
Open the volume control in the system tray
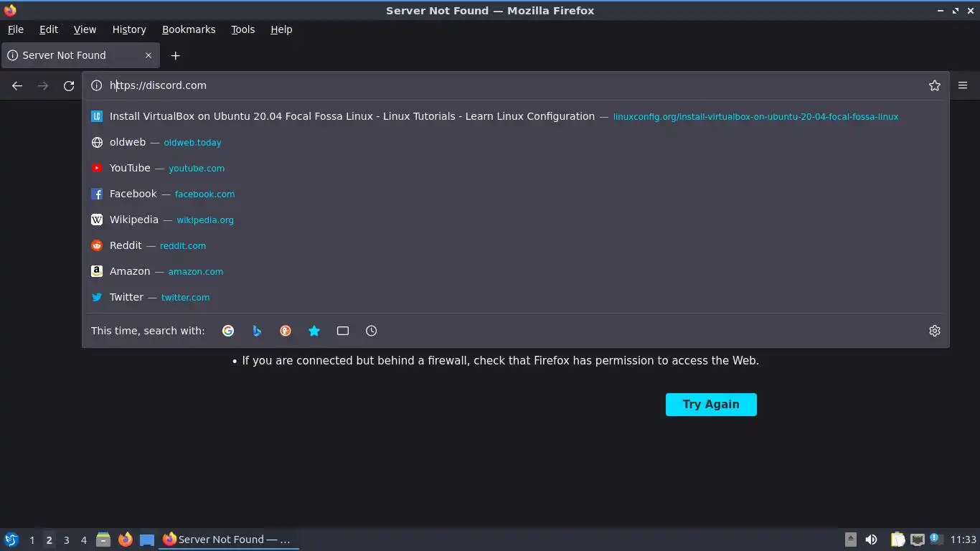(x=871, y=540)
